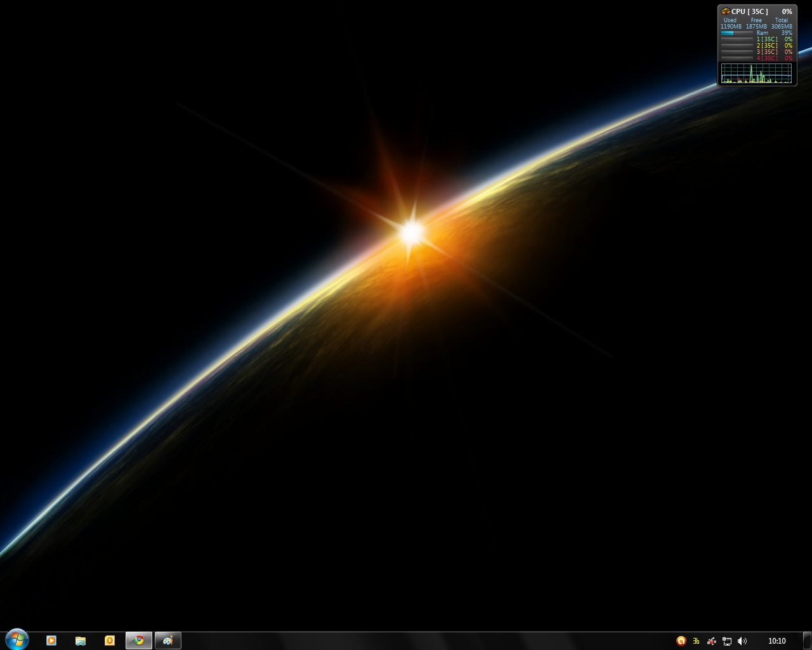
Task: Click the "1875MB" free memory value
Action: [x=756, y=27]
